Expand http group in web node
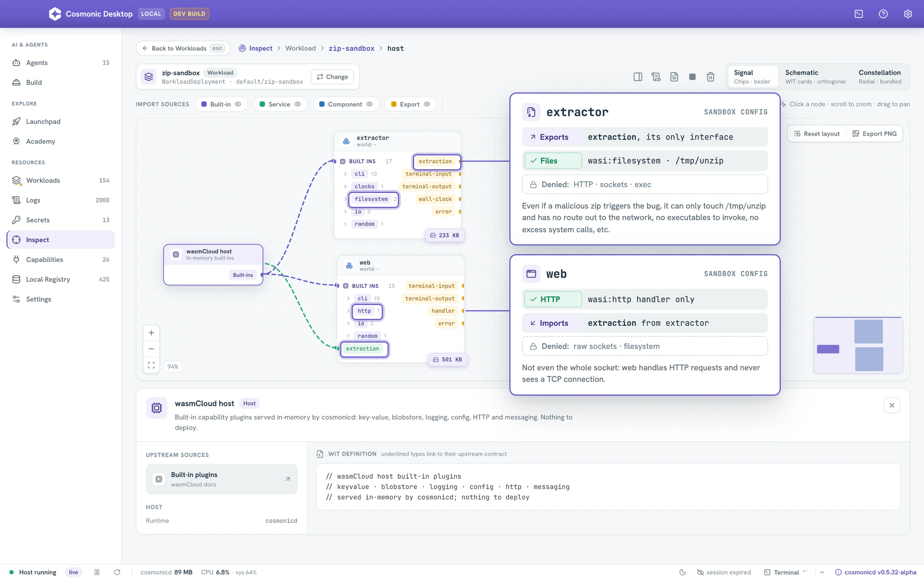This screenshot has width=924, height=580. (x=348, y=311)
